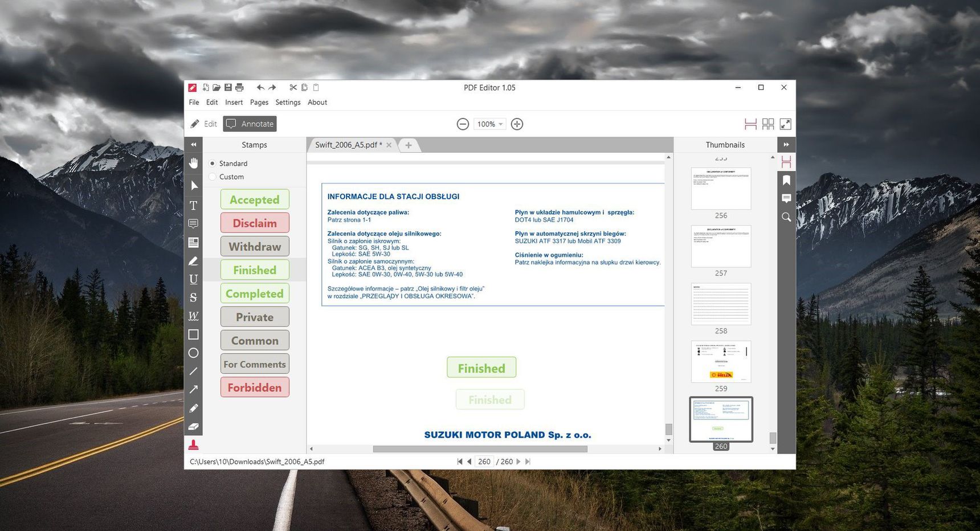This screenshot has width=980, height=531.
Task: Select the Highlight marker tool
Action: tap(194, 261)
